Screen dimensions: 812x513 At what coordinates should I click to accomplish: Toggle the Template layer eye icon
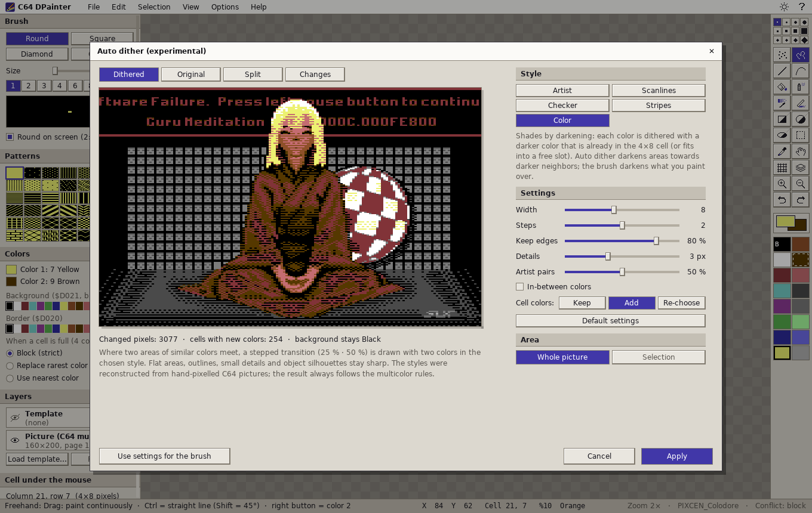[16, 418]
